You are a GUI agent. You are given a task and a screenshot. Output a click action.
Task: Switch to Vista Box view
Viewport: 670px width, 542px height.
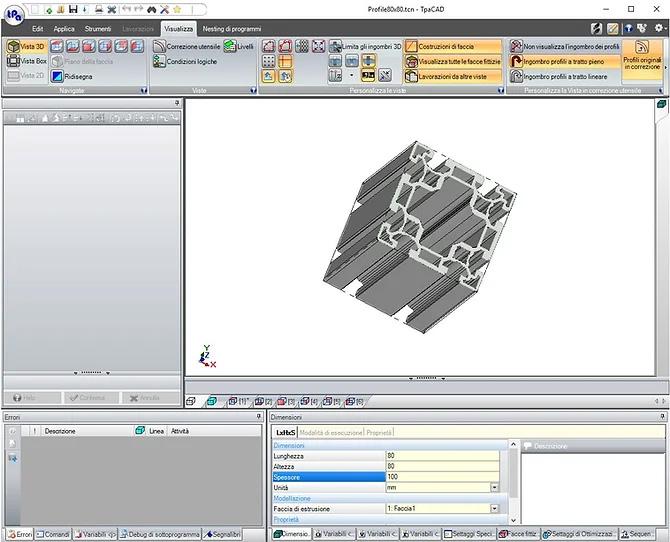tap(26, 61)
